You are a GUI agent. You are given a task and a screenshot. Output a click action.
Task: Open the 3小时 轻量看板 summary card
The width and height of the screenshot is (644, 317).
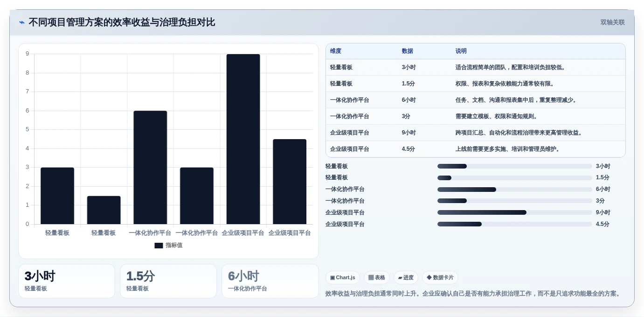[x=67, y=281]
